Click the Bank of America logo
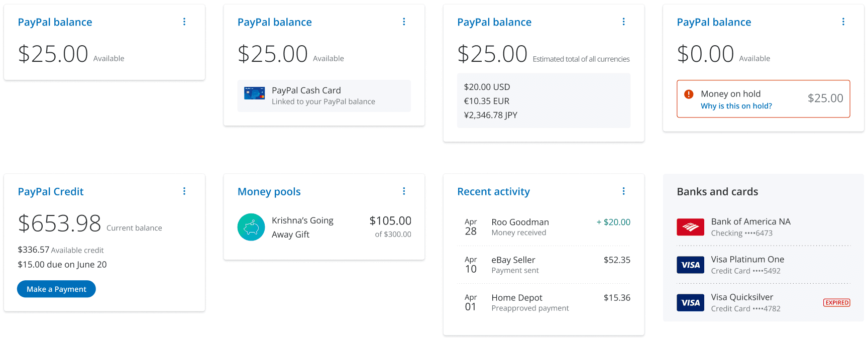The image size is (868, 340). (x=690, y=227)
